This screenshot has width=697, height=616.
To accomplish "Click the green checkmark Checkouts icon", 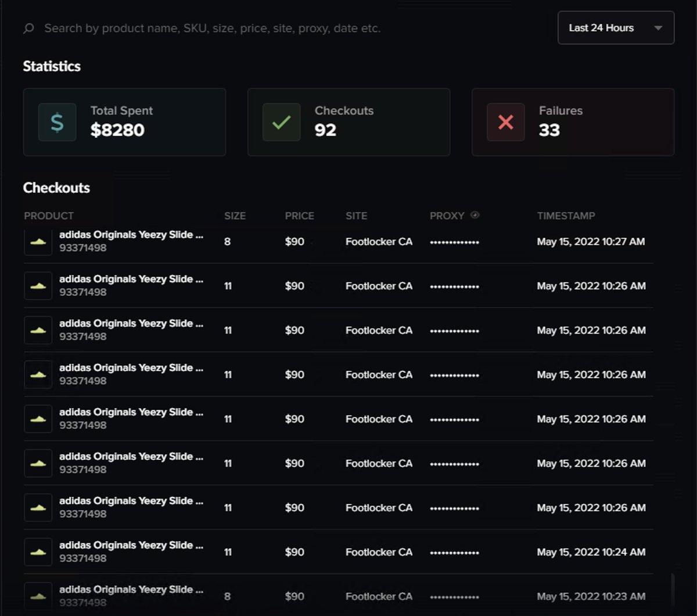I will pyautogui.click(x=281, y=122).
